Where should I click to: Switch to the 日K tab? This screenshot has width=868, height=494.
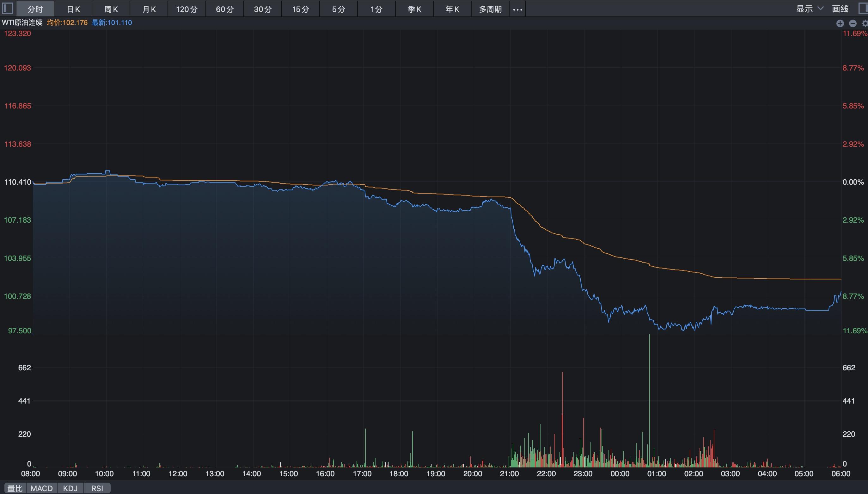(73, 9)
